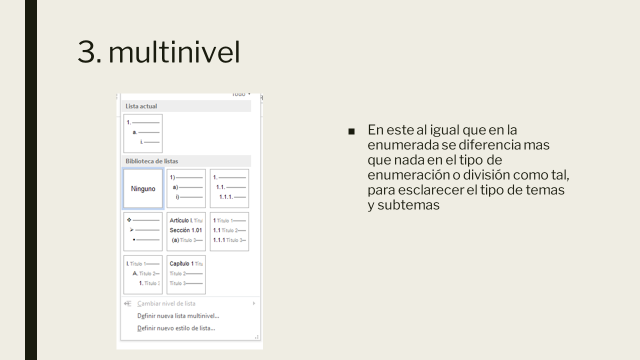Expand the Cambiar nivel de lista arrow
The width and height of the screenshot is (640, 360).
[254, 304]
